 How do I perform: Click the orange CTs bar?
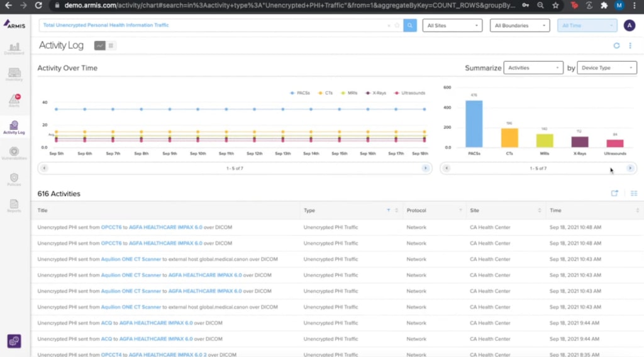[x=509, y=138]
